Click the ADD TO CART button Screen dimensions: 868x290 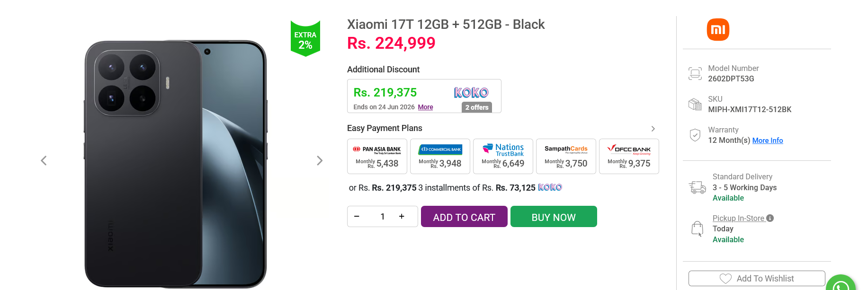(464, 217)
